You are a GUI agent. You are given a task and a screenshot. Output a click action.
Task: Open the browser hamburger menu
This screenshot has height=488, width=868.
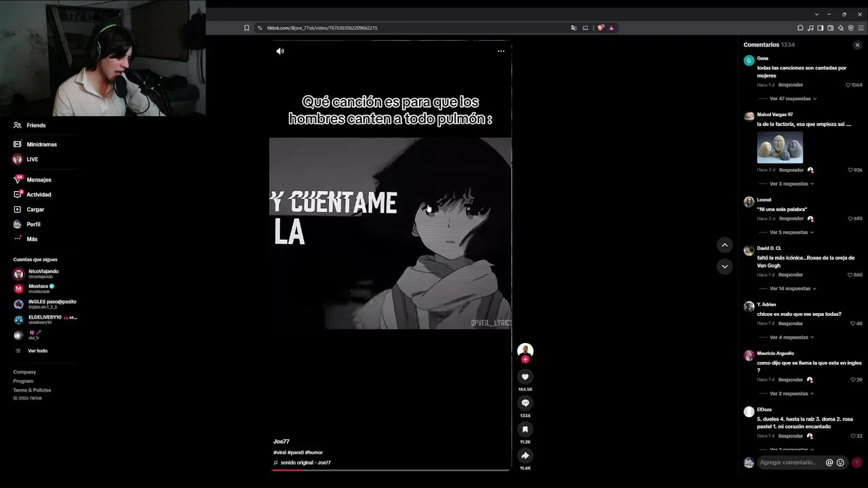coord(861,28)
